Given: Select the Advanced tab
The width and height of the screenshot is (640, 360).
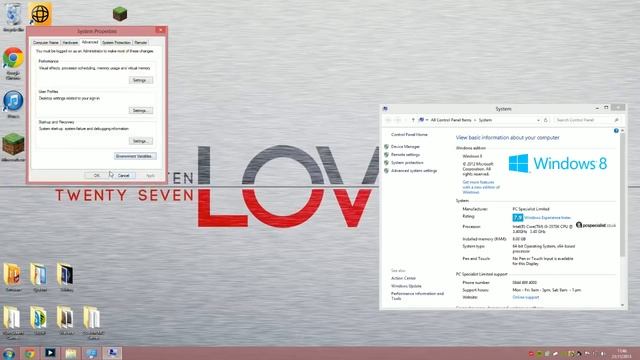Looking at the screenshot, I should 90,42.
